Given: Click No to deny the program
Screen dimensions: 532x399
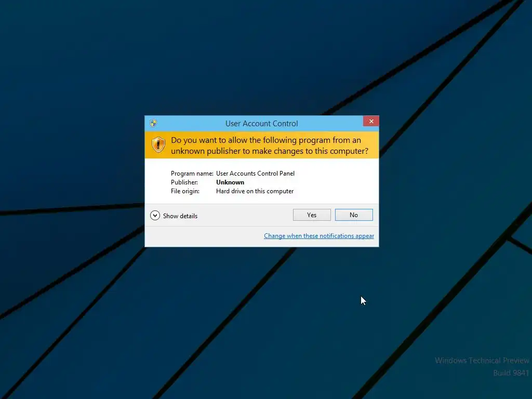Looking at the screenshot, I should [x=353, y=215].
